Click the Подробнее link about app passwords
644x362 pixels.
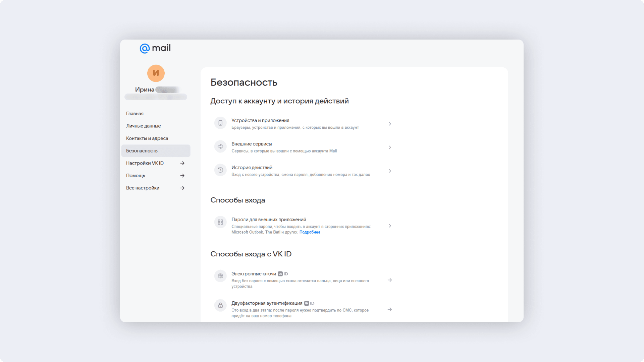(310, 232)
